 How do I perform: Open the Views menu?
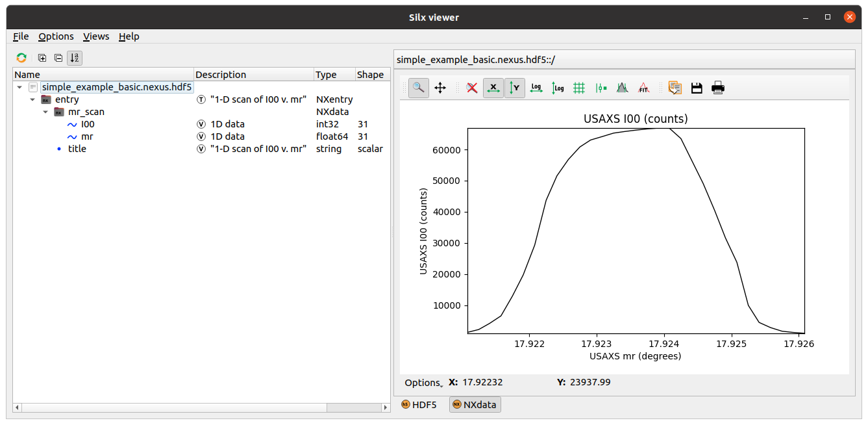pos(96,36)
